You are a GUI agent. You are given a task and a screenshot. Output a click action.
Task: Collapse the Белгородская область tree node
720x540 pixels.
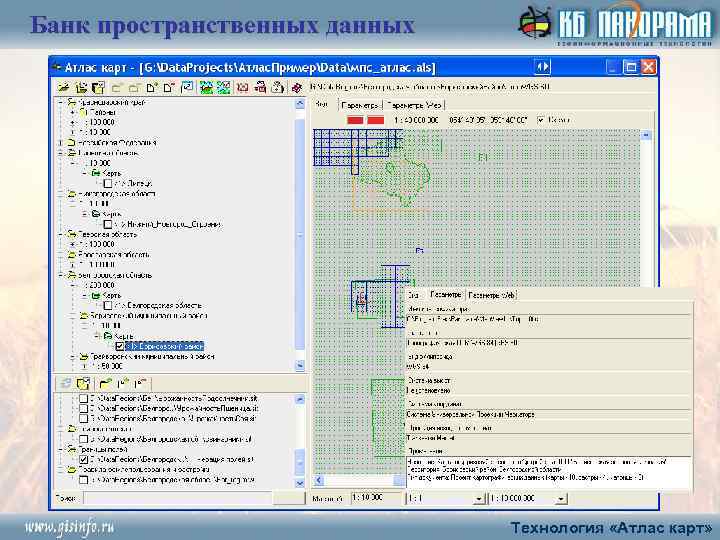click(x=61, y=275)
